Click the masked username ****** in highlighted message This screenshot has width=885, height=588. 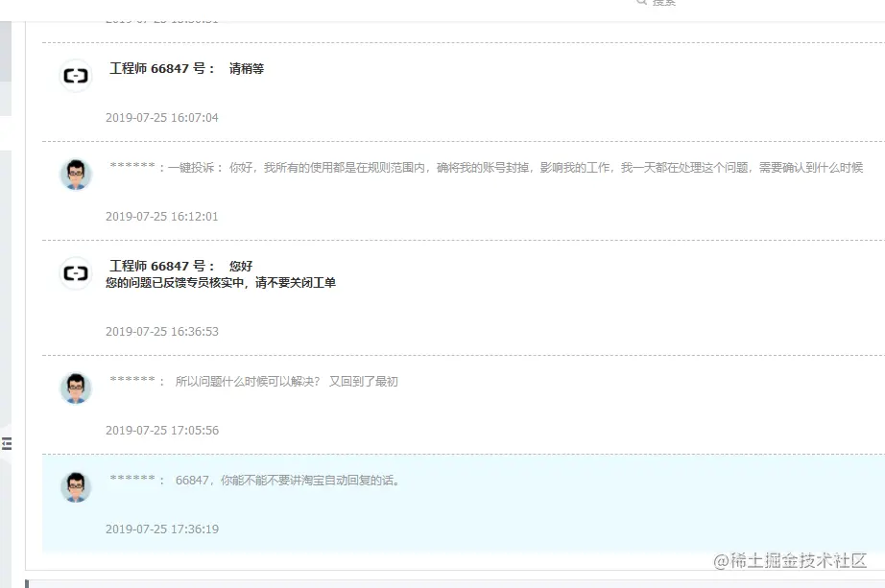pyautogui.click(x=132, y=478)
